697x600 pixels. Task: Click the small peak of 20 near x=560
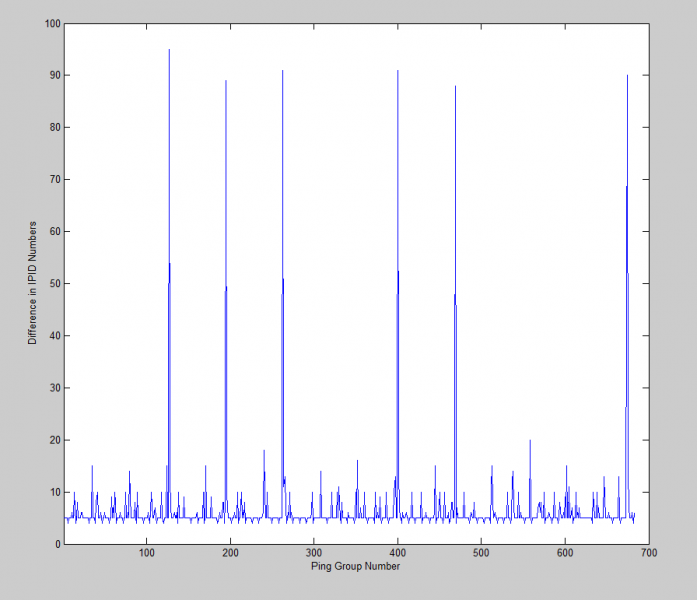[x=530, y=440]
